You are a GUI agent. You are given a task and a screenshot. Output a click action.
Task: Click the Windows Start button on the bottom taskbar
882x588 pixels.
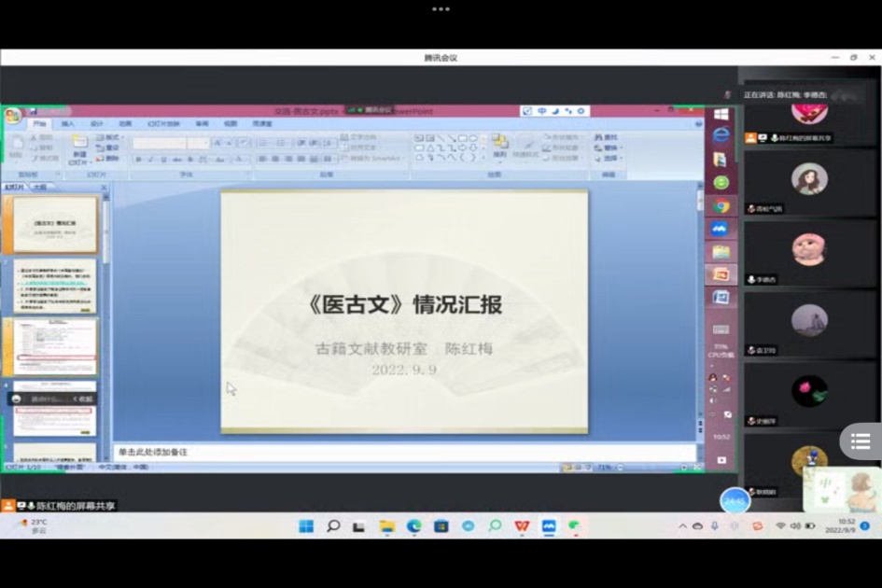305,526
